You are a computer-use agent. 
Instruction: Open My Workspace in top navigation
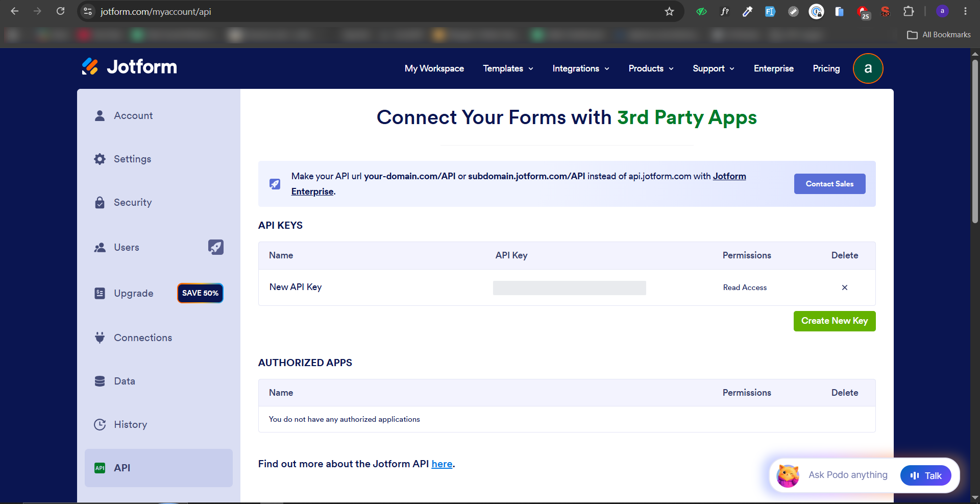pos(434,68)
